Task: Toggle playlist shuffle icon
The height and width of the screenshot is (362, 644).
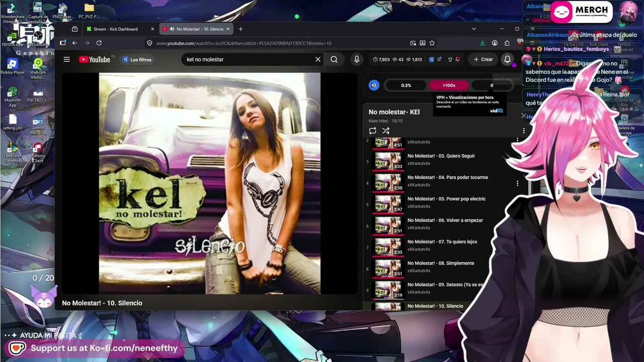Action: tap(386, 131)
